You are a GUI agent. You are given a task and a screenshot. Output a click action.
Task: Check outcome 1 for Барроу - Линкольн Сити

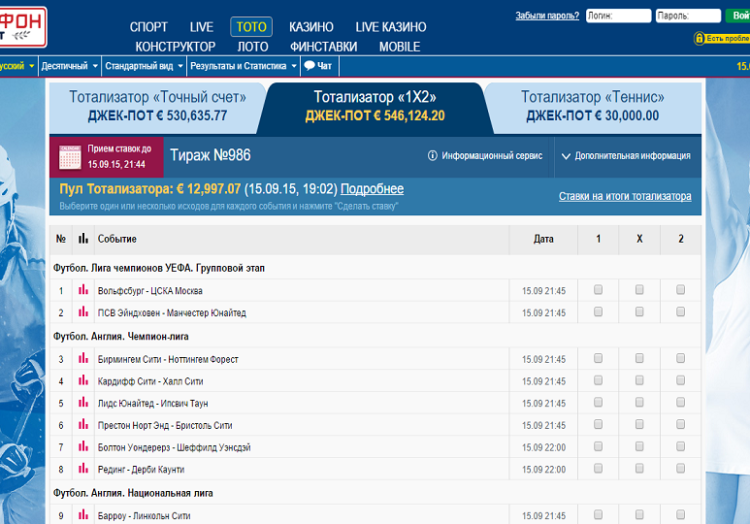[x=598, y=514]
